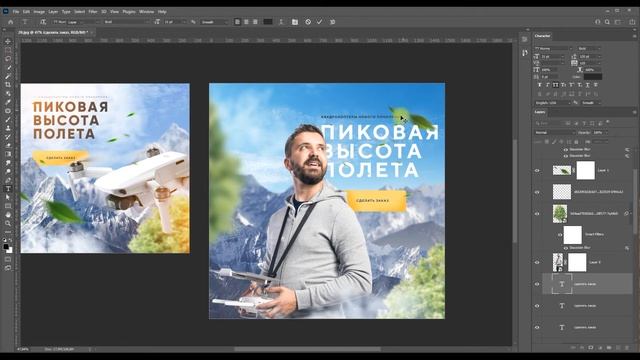Center align text in options bar
The width and height of the screenshot is (640, 360).
pos(246,22)
